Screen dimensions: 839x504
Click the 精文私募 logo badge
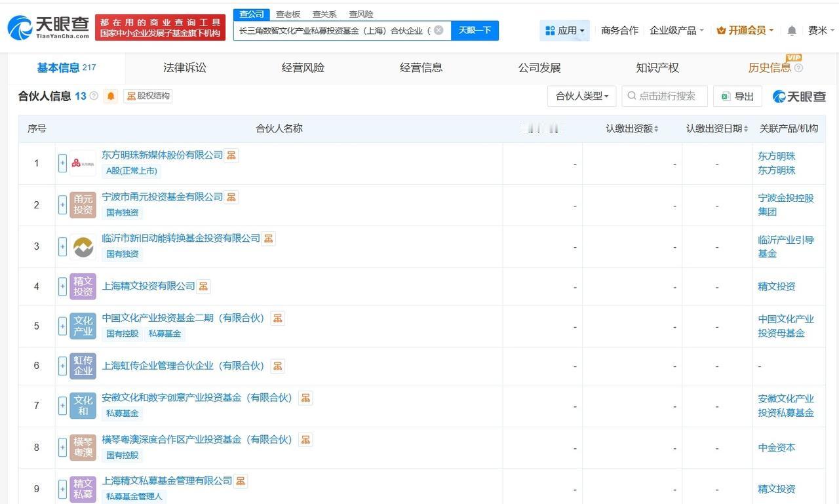click(83, 489)
